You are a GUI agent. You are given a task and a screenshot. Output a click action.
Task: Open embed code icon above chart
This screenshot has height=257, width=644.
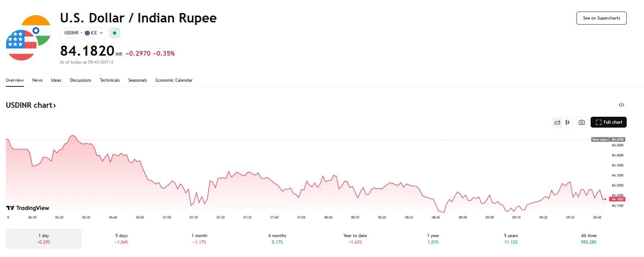[621, 105]
